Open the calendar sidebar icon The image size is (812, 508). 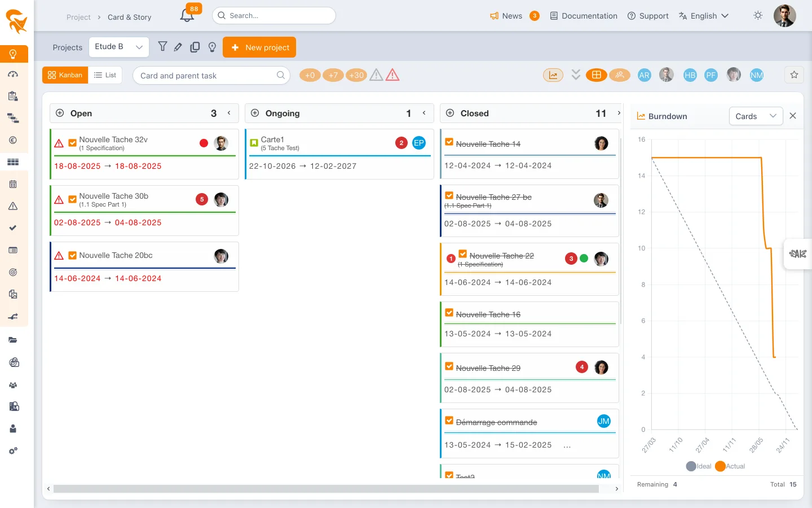coord(14,184)
